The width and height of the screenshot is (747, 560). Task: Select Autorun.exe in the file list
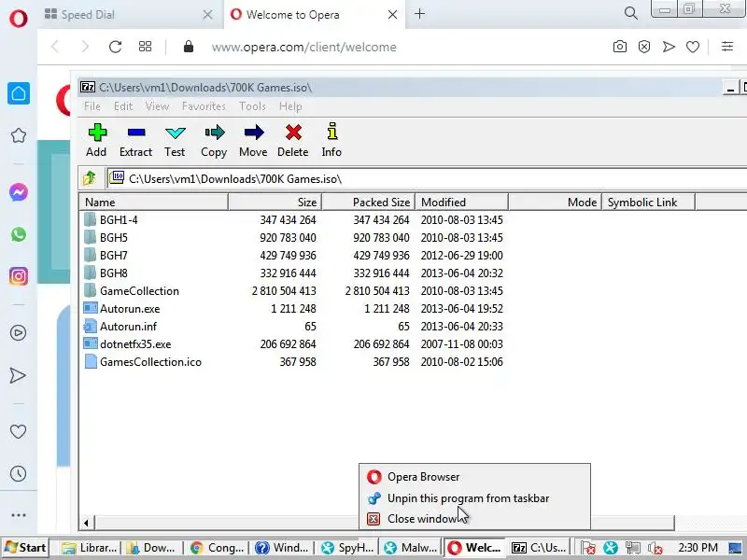pos(130,309)
